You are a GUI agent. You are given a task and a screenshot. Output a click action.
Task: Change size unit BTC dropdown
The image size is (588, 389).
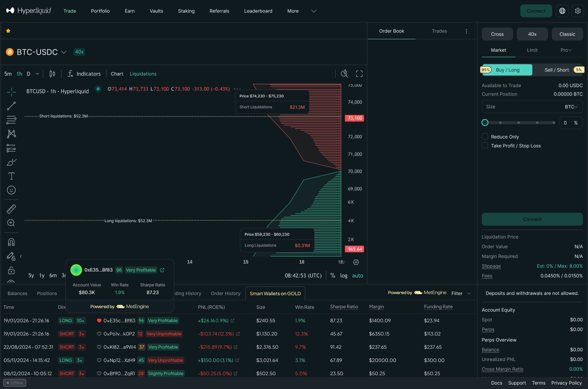571,107
